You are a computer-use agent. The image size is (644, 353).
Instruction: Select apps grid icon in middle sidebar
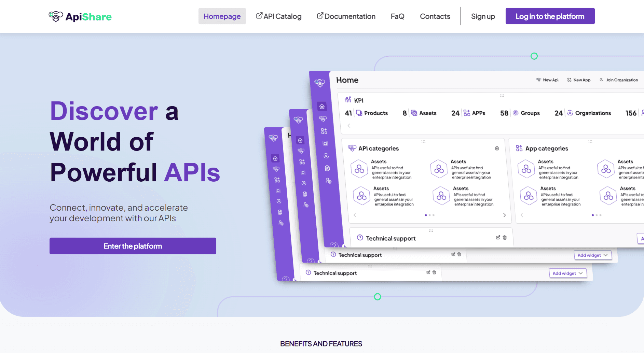(302, 162)
